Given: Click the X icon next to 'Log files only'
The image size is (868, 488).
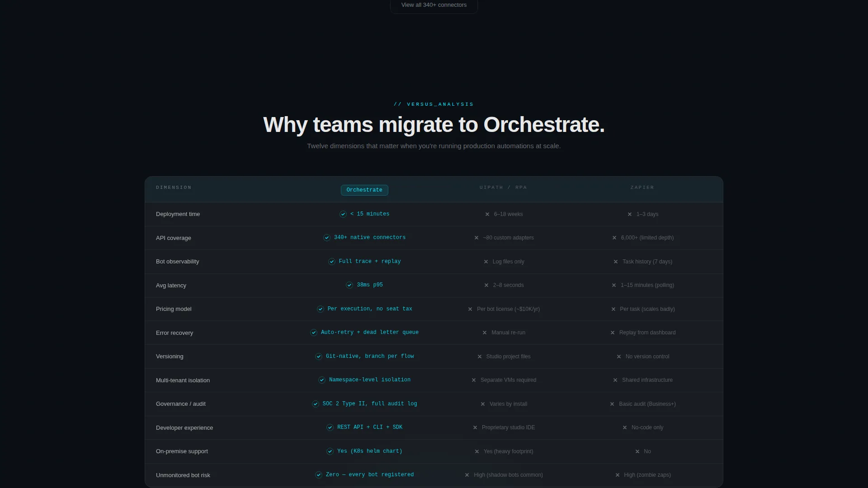Looking at the screenshot, I should [486, 262].
